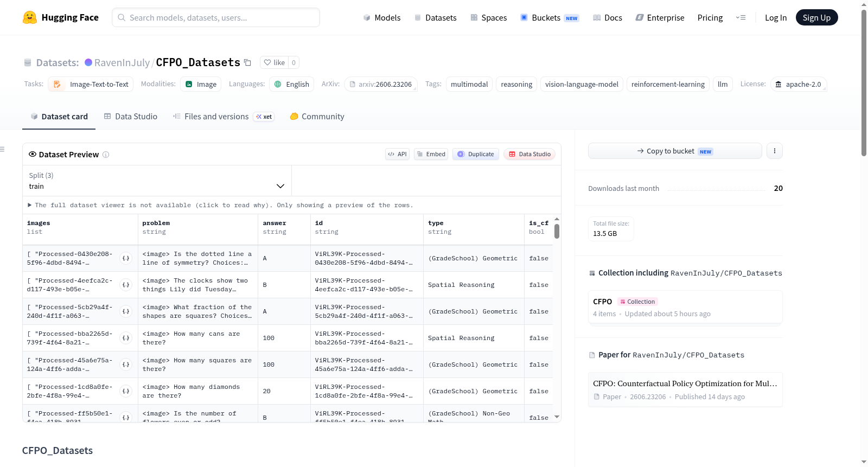Open Buckets in the top navigation
Screen dimensions: 868x467
(550, 17)
